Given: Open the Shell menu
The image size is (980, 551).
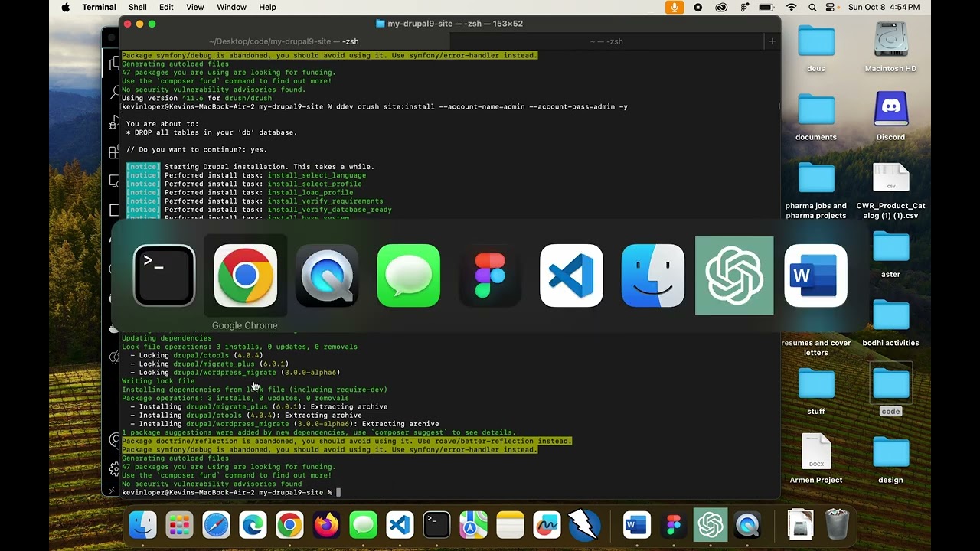Looking at the screenshot, I should click(x=138, y=7).
